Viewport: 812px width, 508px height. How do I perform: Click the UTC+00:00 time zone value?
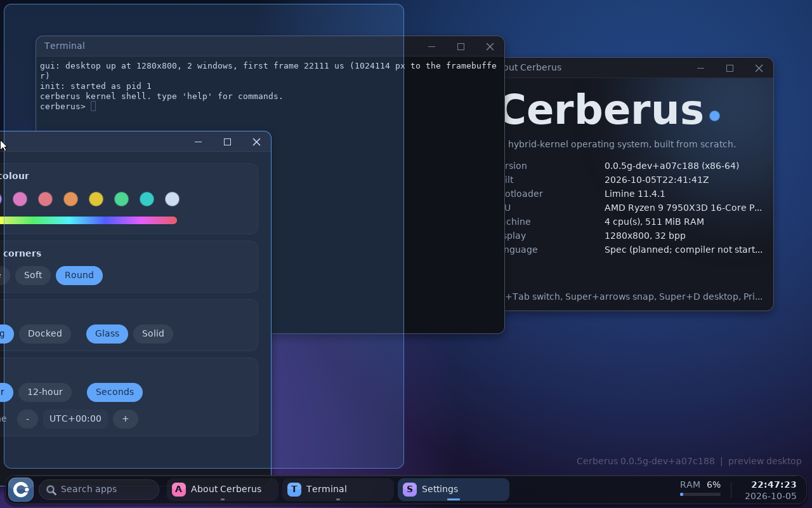coord(75,418)
